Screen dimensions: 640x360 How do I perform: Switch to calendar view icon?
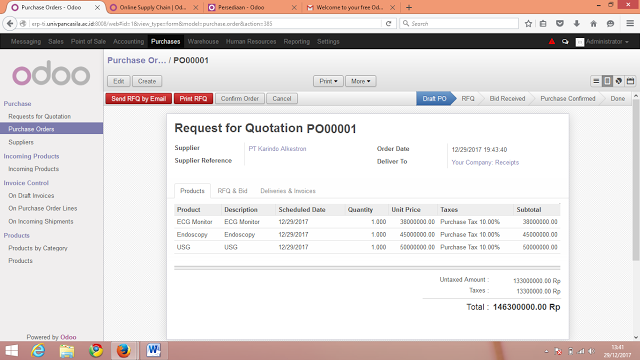coord(631,81)
